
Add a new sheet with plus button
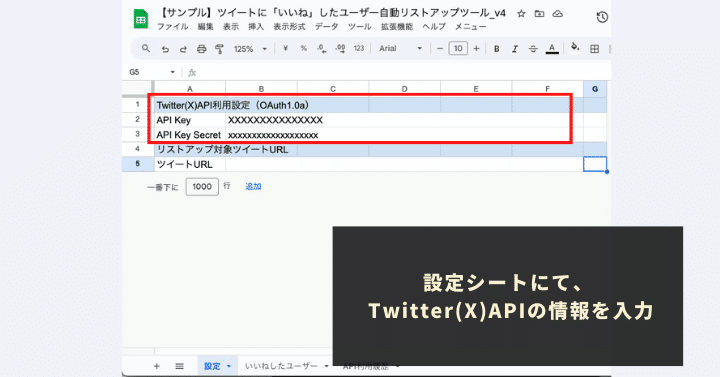click(x=157, y=366)
